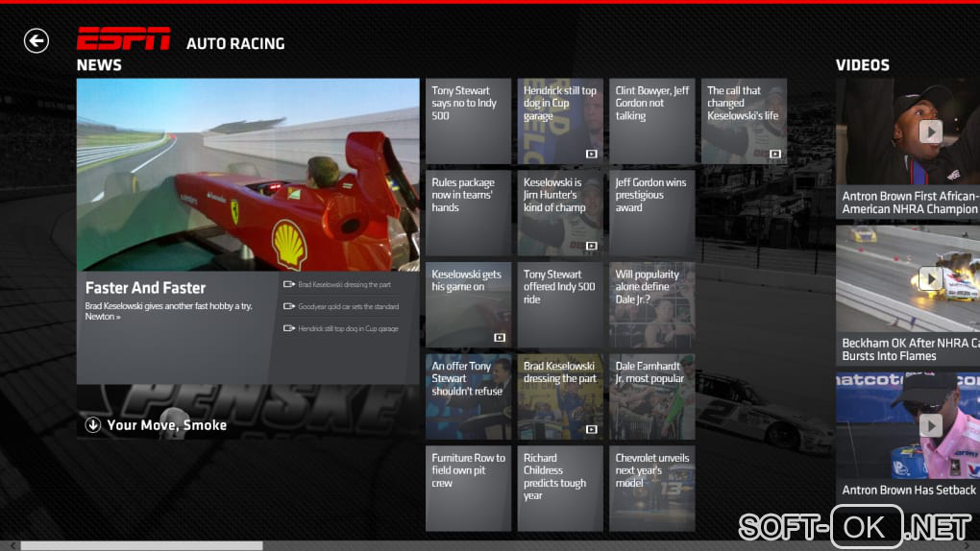Expand the Your Move, Smoke down arrow

(x=93, y=425)
